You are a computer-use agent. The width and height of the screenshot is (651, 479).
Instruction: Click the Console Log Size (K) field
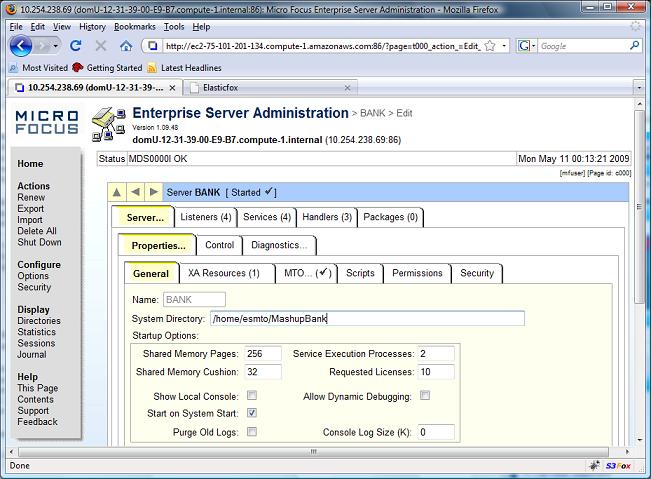436,432
